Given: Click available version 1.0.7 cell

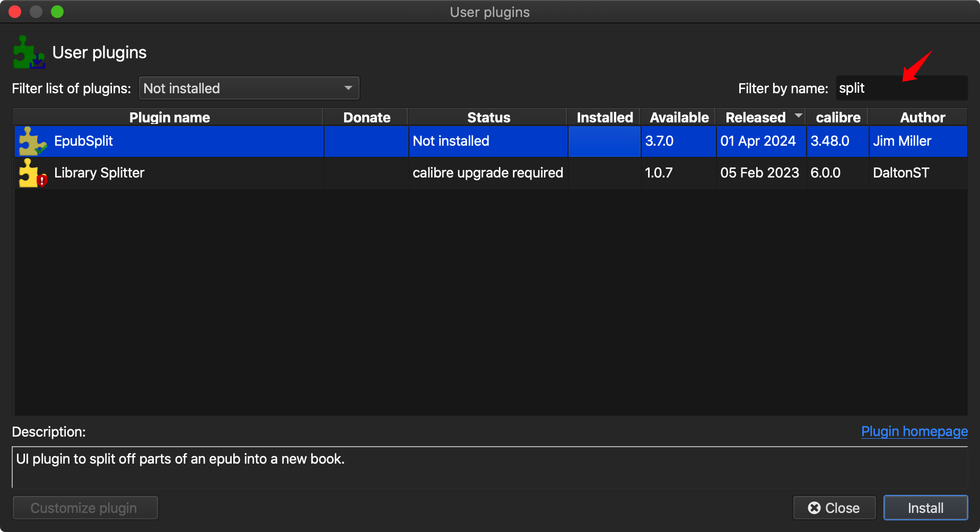Looking at the screenshot, I should coord(678,173).
